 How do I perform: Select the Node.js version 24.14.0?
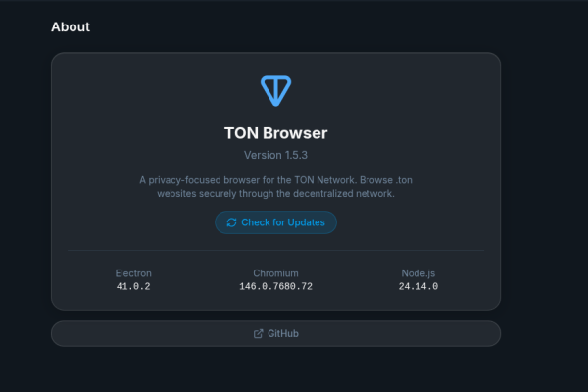point(419,286)
